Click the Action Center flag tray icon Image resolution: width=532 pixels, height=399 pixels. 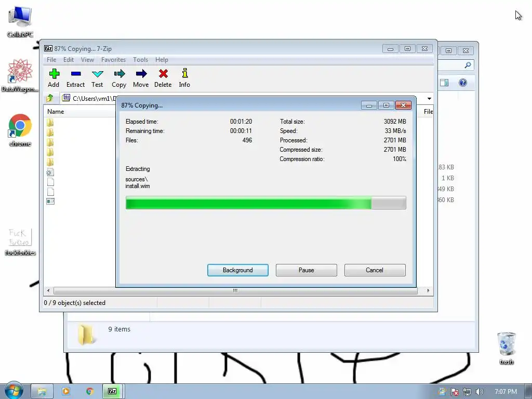coord(454,392)
